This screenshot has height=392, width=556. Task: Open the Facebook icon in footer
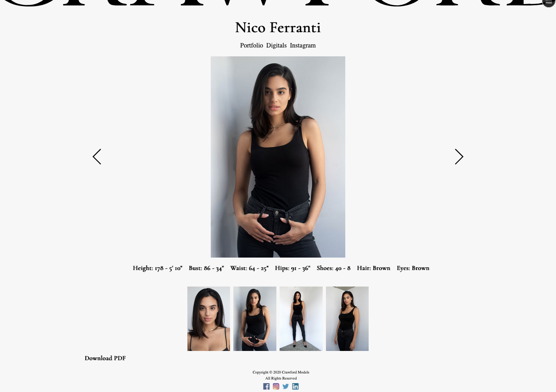point(266,386)
